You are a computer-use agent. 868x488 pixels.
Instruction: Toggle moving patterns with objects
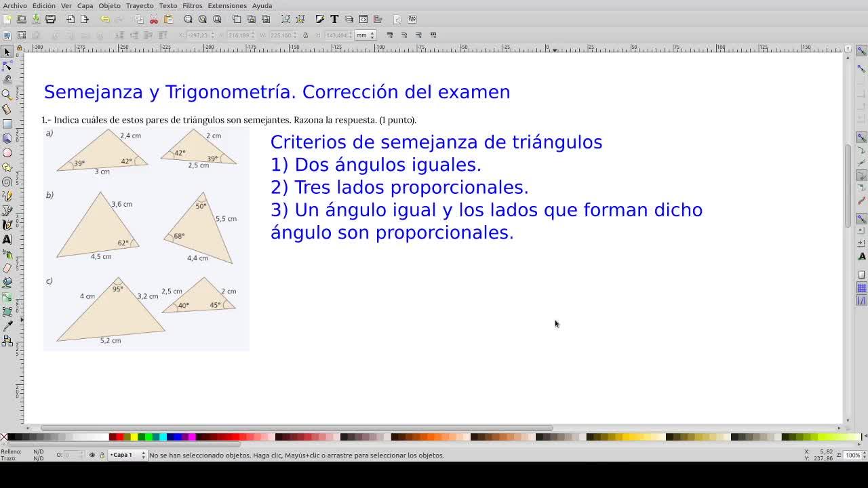(x=433, y=35)
